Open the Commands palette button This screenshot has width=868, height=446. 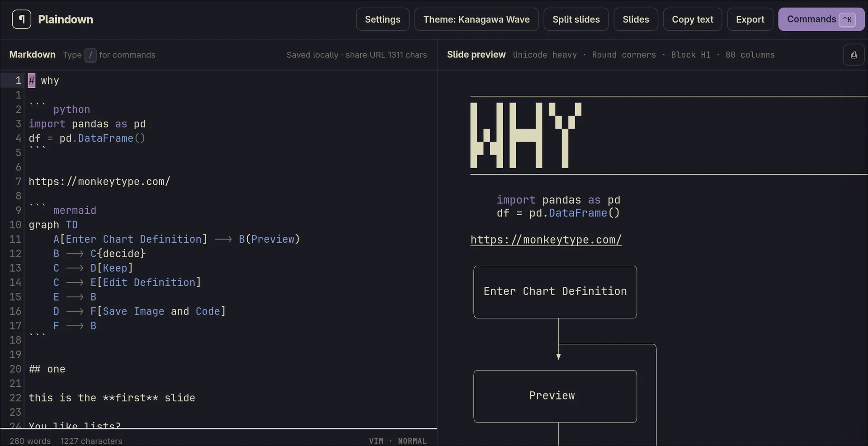[821, 19]
